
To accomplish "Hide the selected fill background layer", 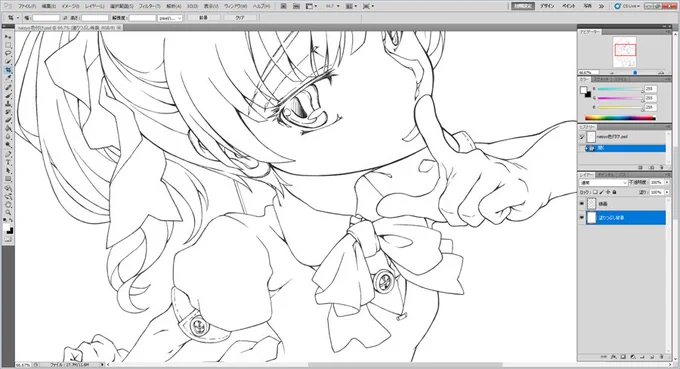I will click(x=582, y=218).
